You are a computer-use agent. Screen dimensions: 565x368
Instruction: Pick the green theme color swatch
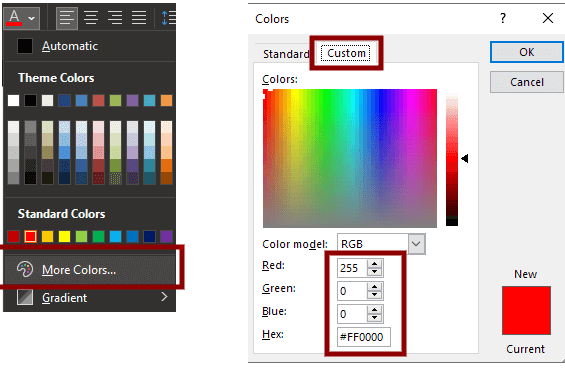(115, 101)
